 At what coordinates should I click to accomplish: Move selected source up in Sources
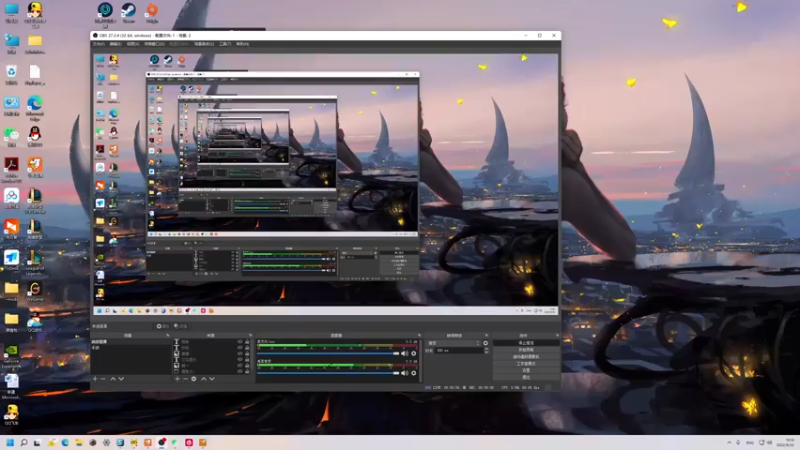(x=204, y=379)
